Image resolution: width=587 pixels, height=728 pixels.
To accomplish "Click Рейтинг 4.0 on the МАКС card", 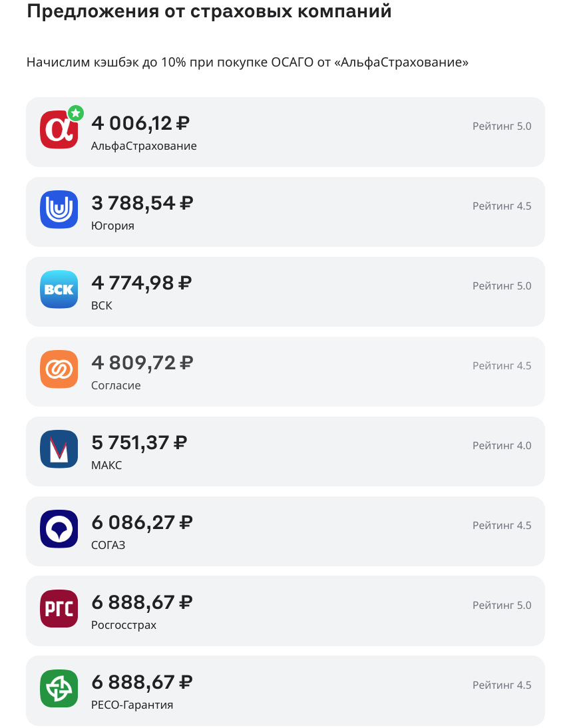I will click(502, 445).
